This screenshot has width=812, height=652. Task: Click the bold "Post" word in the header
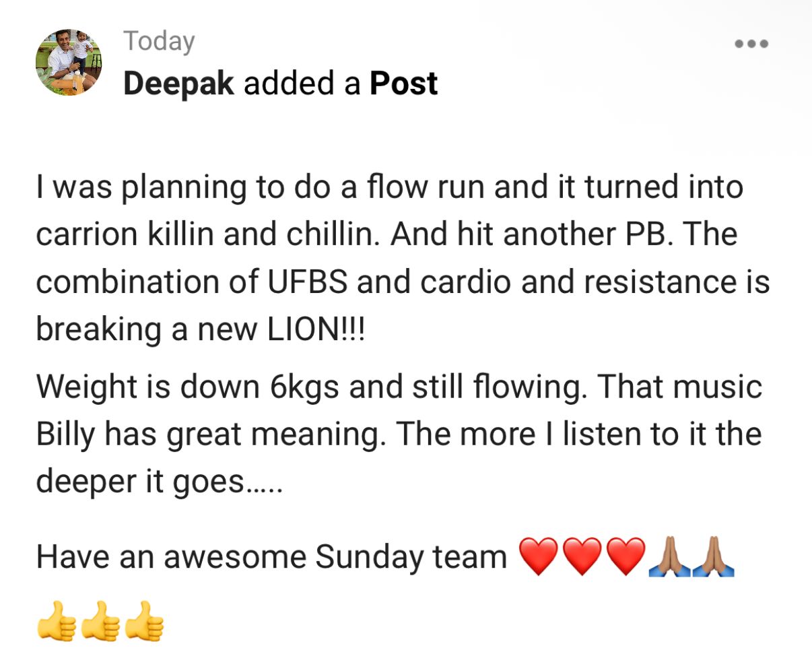[x=404, y=84]
